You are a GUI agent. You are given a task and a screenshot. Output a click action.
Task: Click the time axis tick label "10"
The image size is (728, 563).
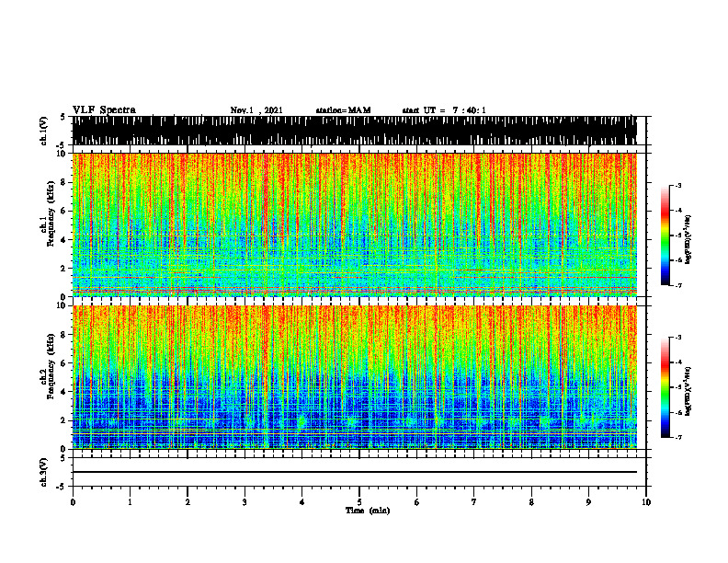click(646, 502)
